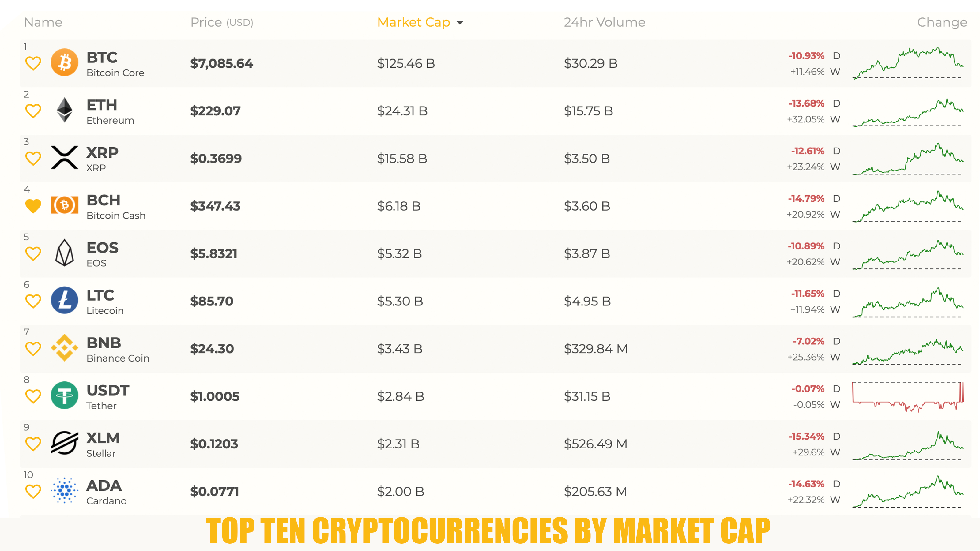Select the Name column header

43,22
